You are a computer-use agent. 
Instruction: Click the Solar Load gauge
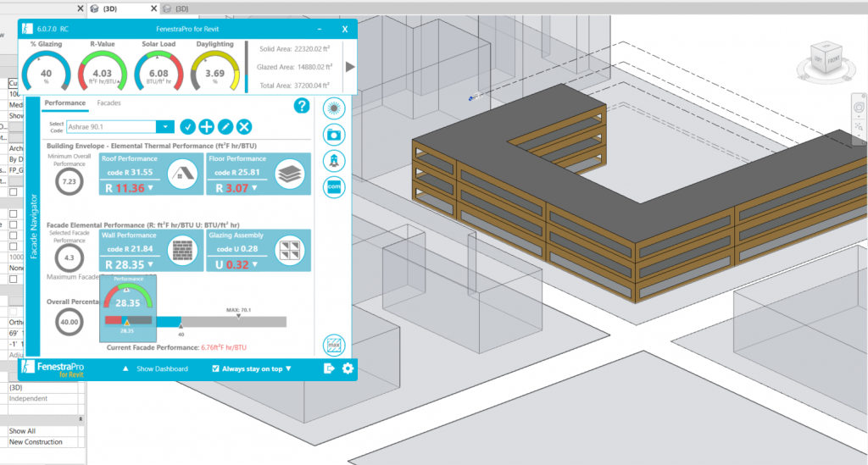[x=159, y=72]
